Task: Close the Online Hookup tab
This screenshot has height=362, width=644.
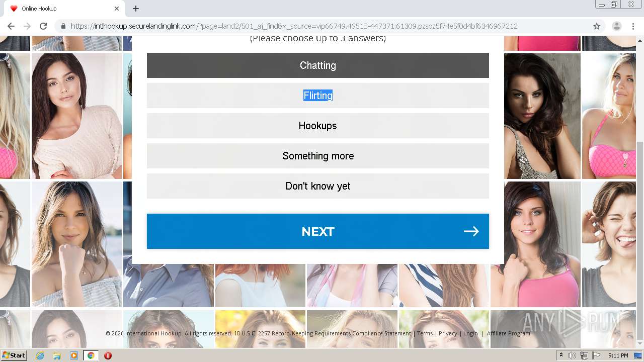Action: pyautogui.click(x=117, y=9)
